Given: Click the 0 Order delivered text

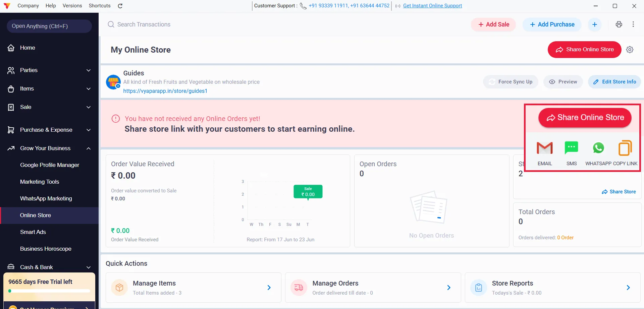Looking at the screenshot, I should pos(565,238).
